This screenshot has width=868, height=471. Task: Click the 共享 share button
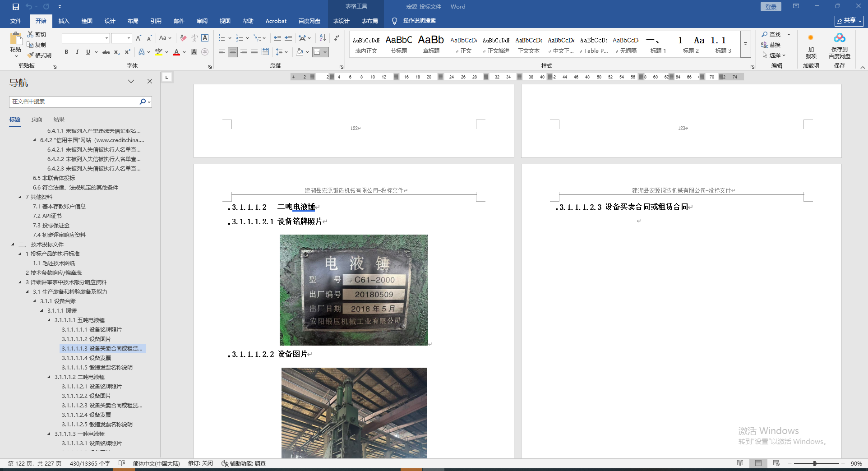pos(849,21)
